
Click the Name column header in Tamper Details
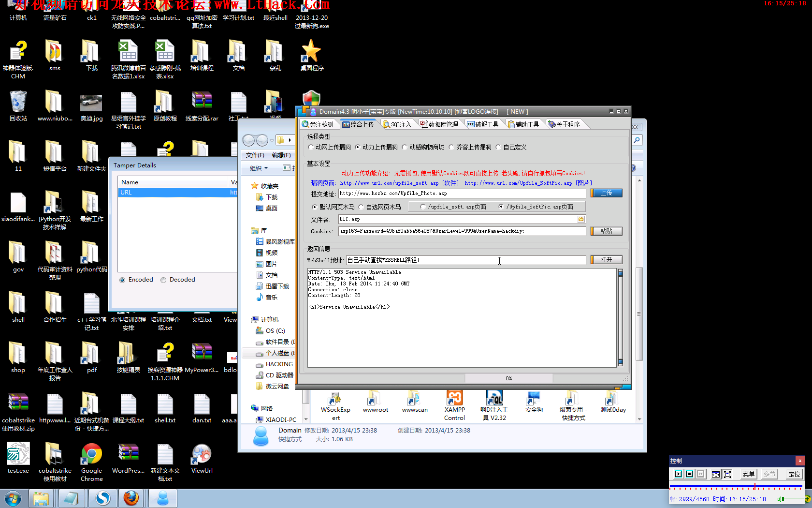tap(173, 182)
